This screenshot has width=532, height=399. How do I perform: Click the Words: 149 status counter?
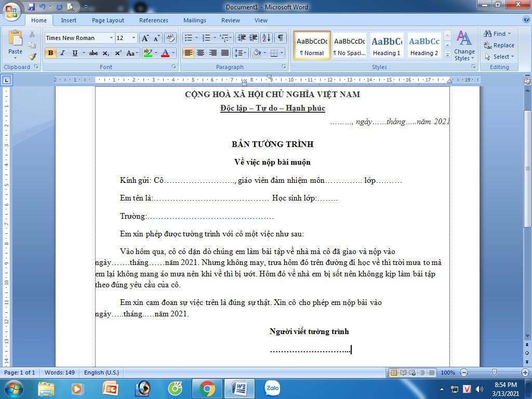click(x=59, y=373)
